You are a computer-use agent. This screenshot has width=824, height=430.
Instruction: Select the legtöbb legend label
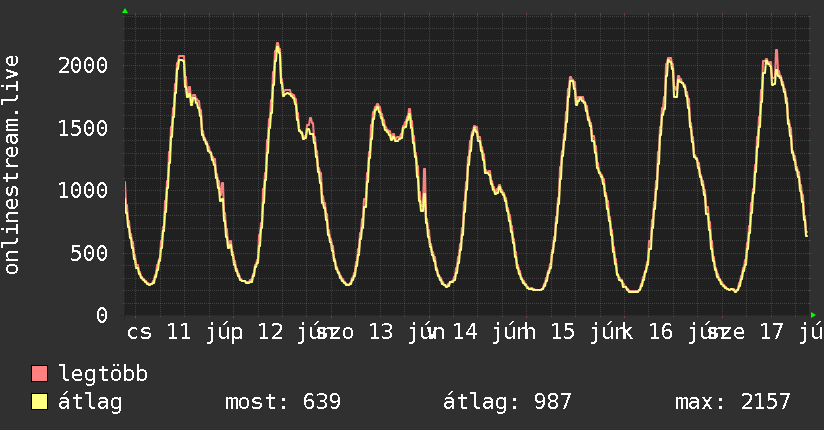pyautogui.click(x=103, y=373)
